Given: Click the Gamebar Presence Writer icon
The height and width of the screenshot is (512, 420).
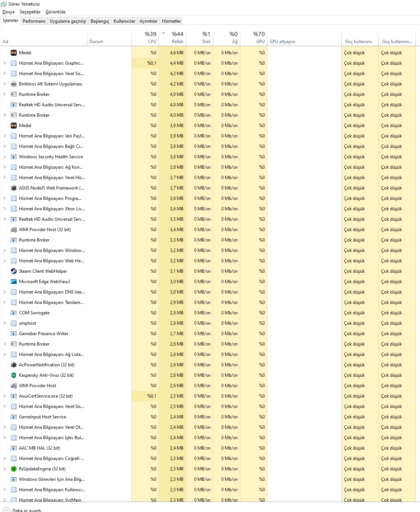Looking at the screenshot, I should coord(14,334).
